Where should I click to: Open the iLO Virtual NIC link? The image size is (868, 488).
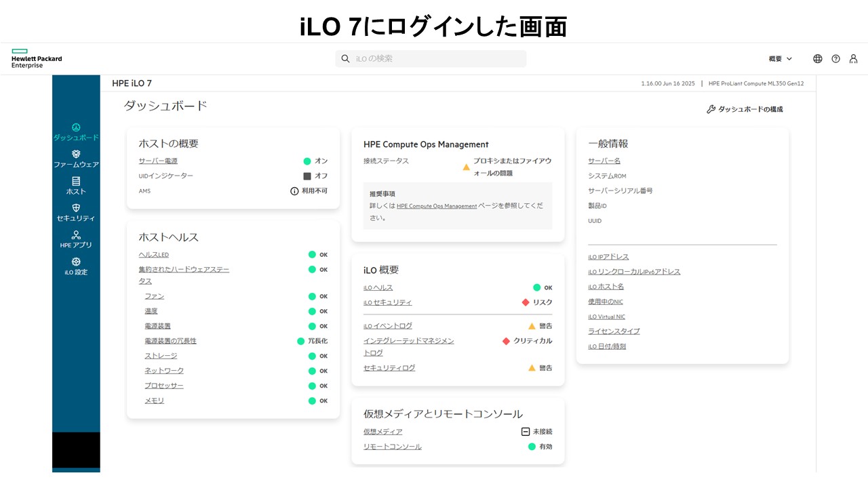[606, 317]
